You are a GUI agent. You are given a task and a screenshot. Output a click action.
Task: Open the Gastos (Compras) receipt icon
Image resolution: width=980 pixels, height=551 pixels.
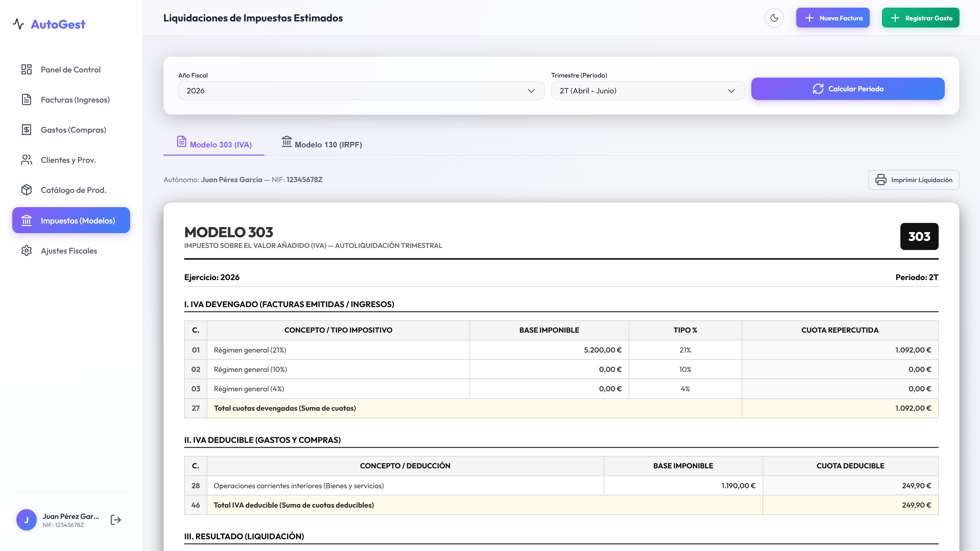(26, 130)
